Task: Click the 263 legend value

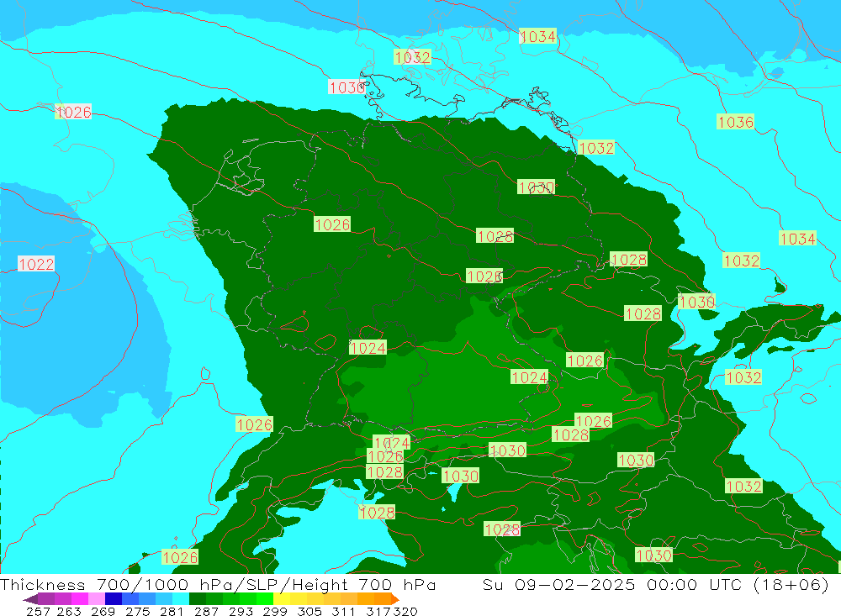Action: click(x=69, y=611)
